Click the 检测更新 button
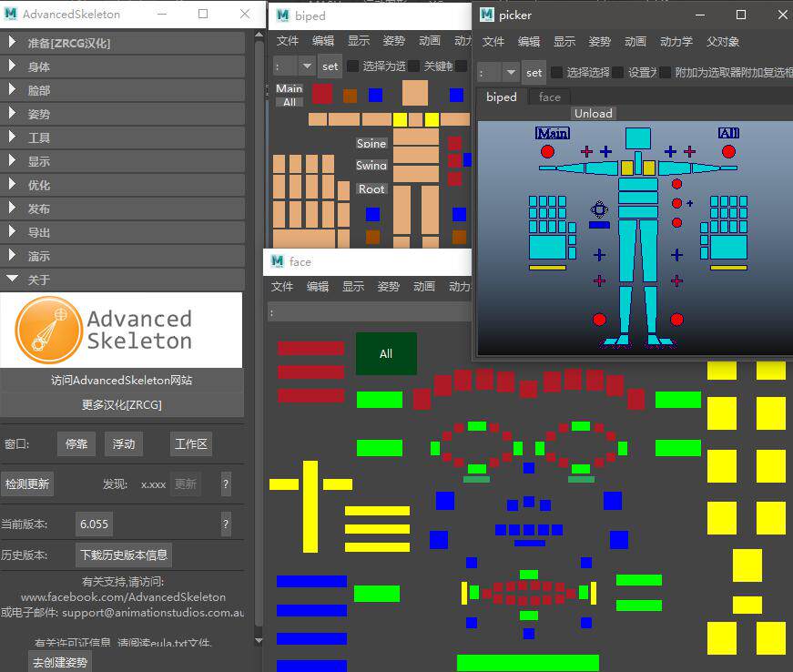Viewport: 793px width, 672px height. pyautogui.click(x=26, y=484)
